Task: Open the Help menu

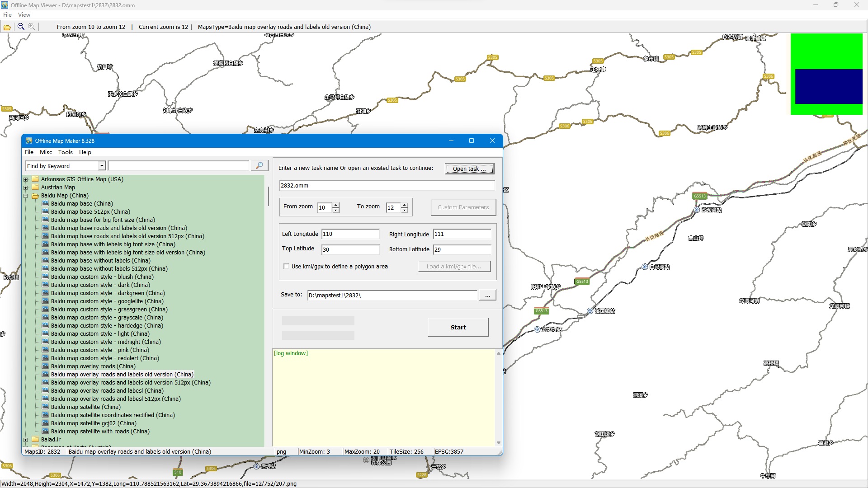Action: 85,152
